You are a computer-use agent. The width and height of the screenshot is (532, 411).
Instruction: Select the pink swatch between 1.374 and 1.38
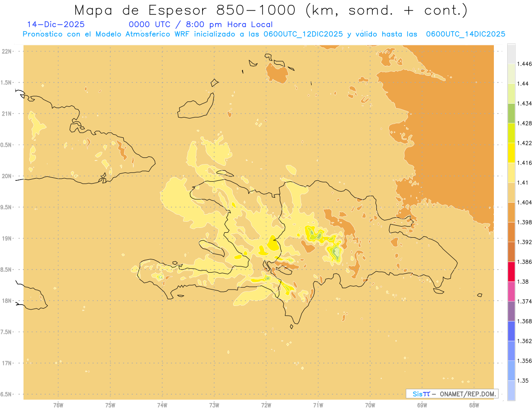(x=511, y=291)
